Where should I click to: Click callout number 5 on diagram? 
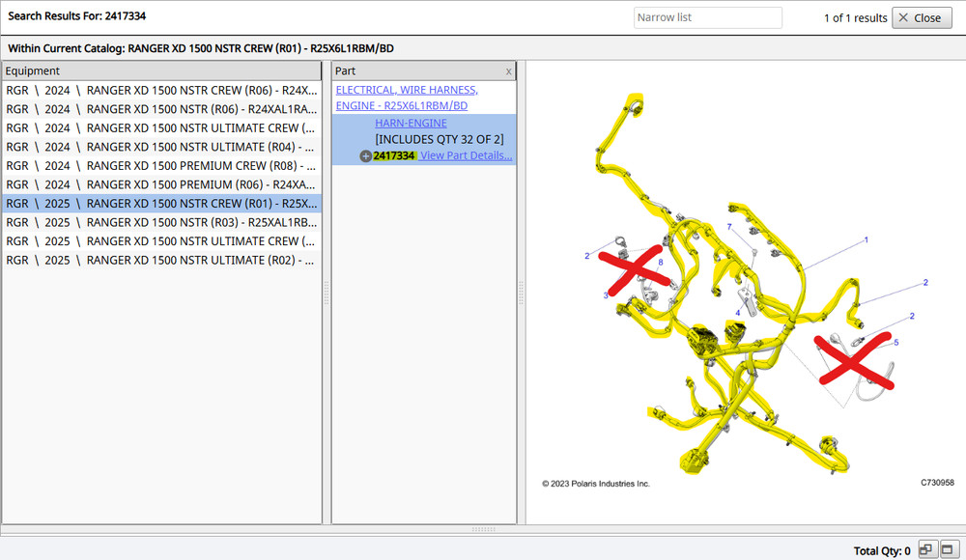point(896,343)
